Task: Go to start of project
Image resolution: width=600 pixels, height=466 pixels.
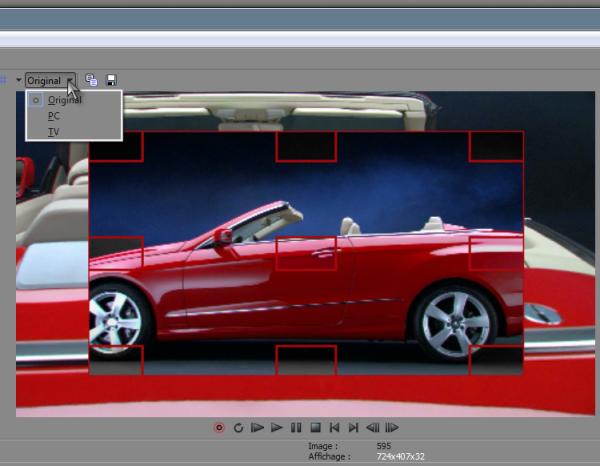Action: point(334,428)
